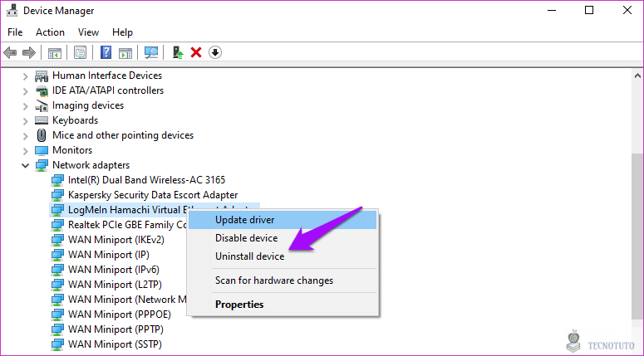The image size is (644, 356).
Task: Select WAN Miniport (PPPOE) entry
Action: tap(119, 315)
